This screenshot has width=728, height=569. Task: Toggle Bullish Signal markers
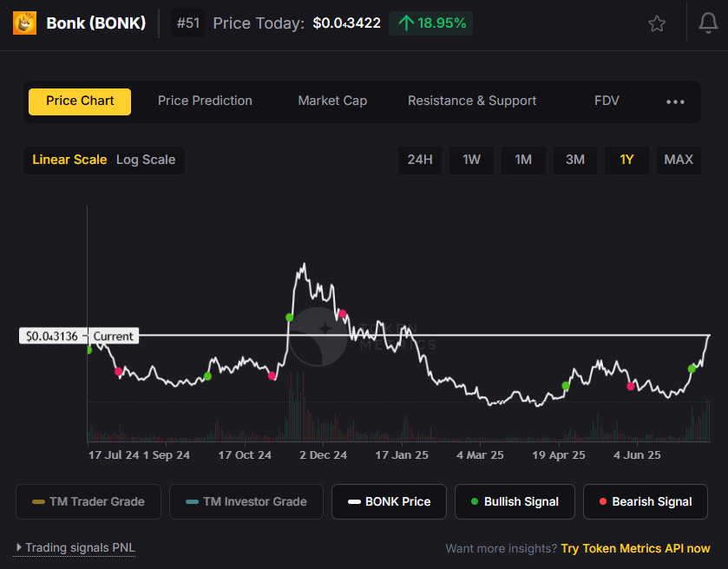(515, 501)
